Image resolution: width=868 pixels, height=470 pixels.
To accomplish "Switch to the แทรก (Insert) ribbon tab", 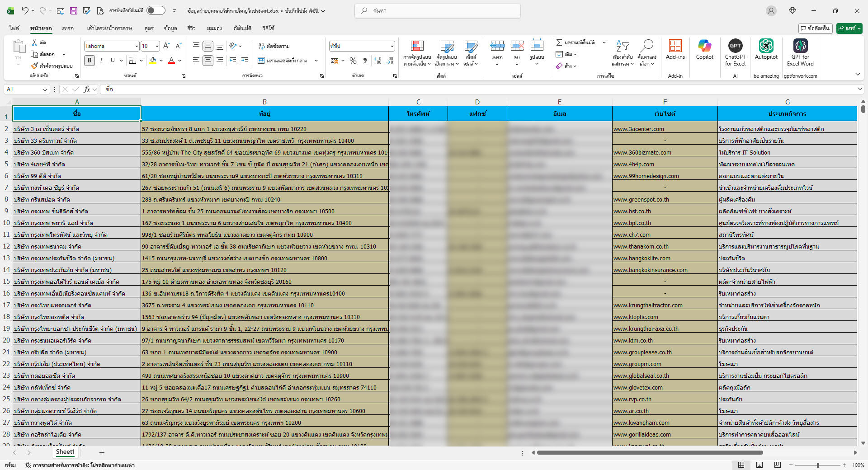I will tap(67, 28).
